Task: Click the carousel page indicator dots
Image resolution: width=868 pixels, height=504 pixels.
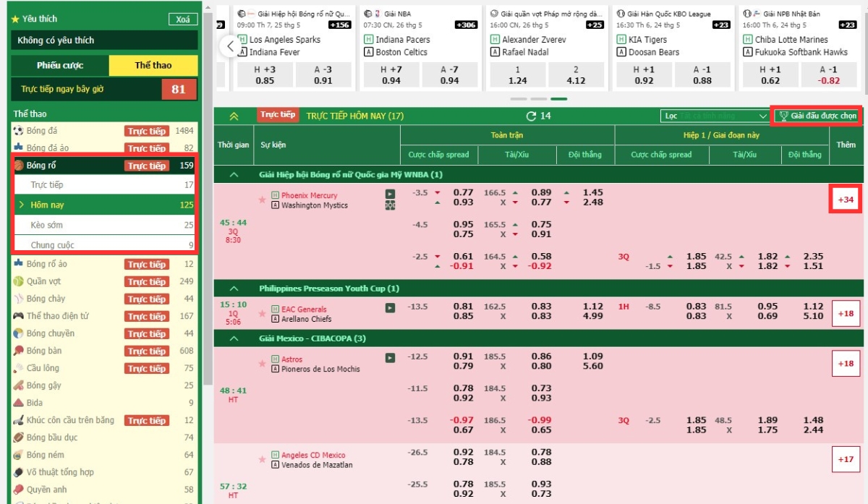Action: coord(539,98)
